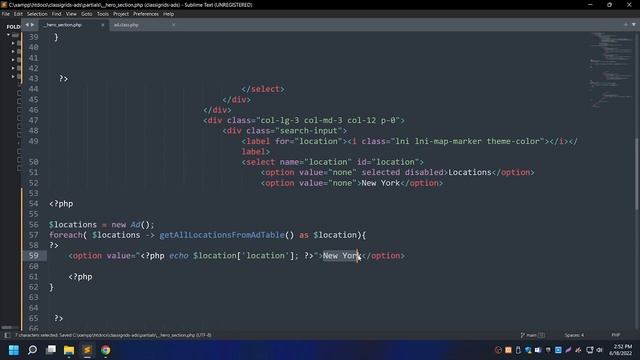Click the echo keyword on line 59
The image size is (640, 360).
179,256
